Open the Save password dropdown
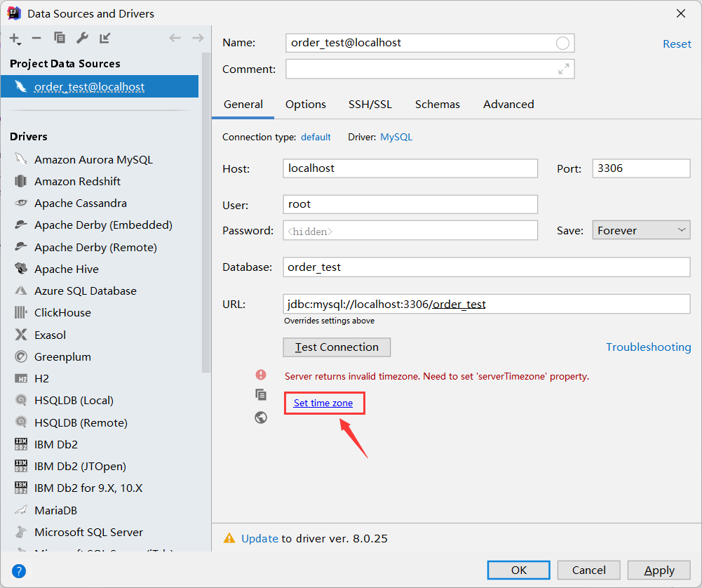The height and width of the screenshot is (588, 702). pos(641,230)
